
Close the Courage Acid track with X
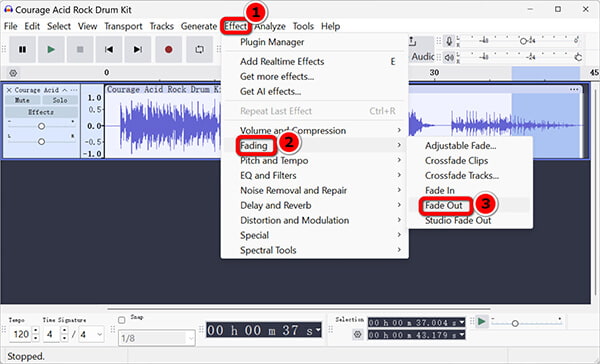pos(9,90)
